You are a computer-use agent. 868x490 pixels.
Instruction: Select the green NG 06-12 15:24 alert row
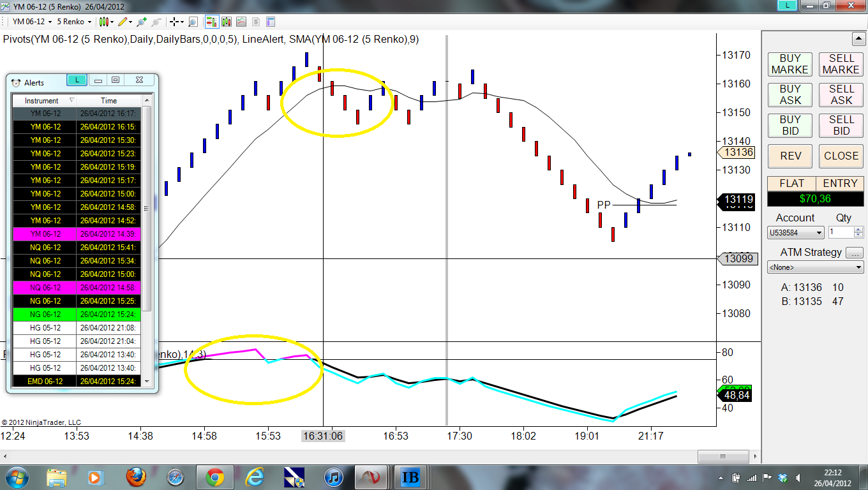(x=77, y=315)
